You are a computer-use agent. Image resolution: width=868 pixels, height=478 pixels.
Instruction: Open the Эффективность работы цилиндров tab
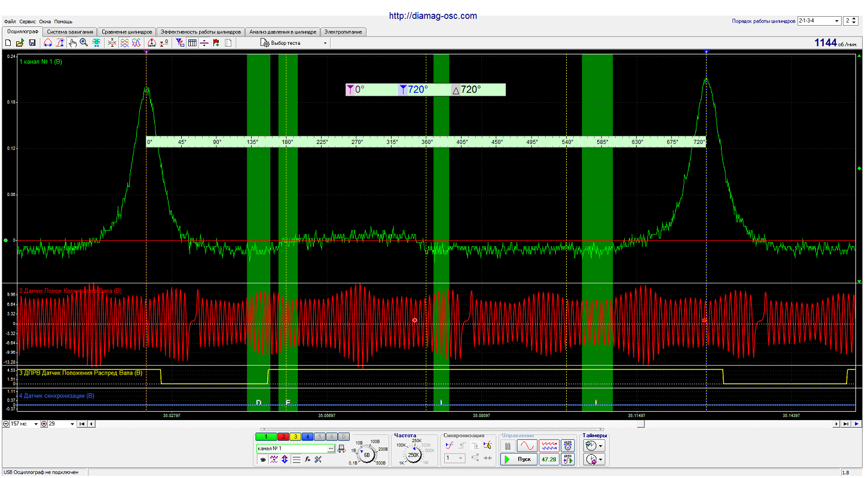pyautogui.click(x=201, y=32)
